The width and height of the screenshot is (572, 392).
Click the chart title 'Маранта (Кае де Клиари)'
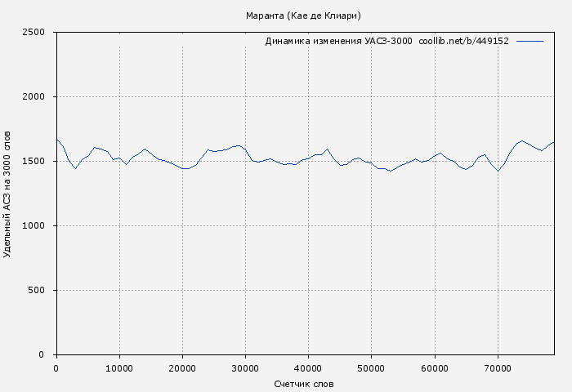click(303, 16)
